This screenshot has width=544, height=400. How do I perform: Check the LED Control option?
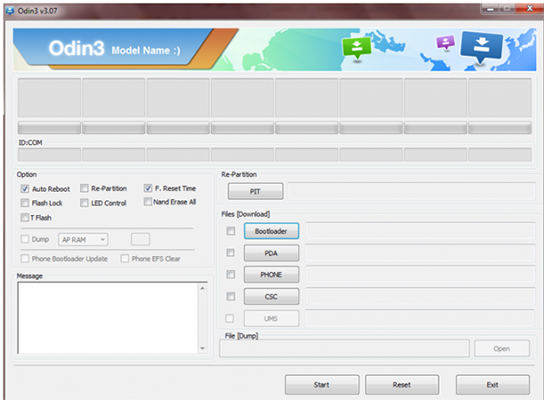(x=84, y=203)
